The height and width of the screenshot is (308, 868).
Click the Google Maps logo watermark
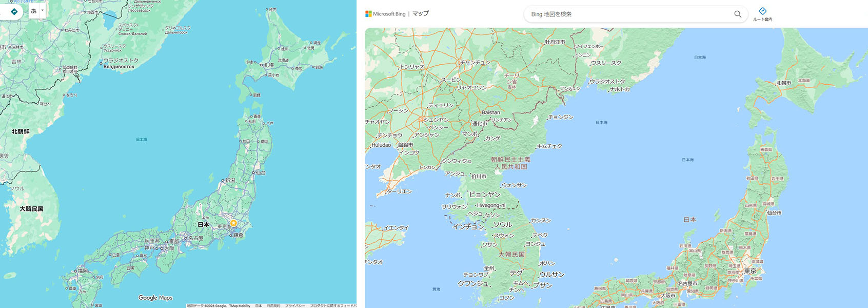point(155,298)
